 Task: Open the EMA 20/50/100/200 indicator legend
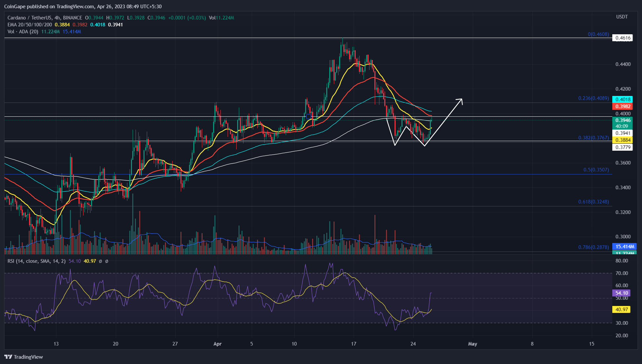point(30,25)
